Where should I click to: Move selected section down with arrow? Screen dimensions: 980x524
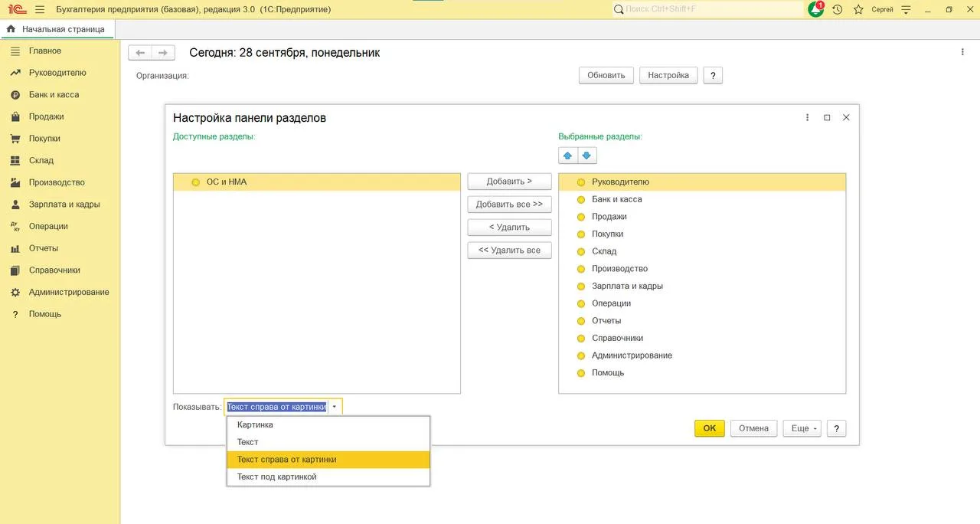[586, 156]
